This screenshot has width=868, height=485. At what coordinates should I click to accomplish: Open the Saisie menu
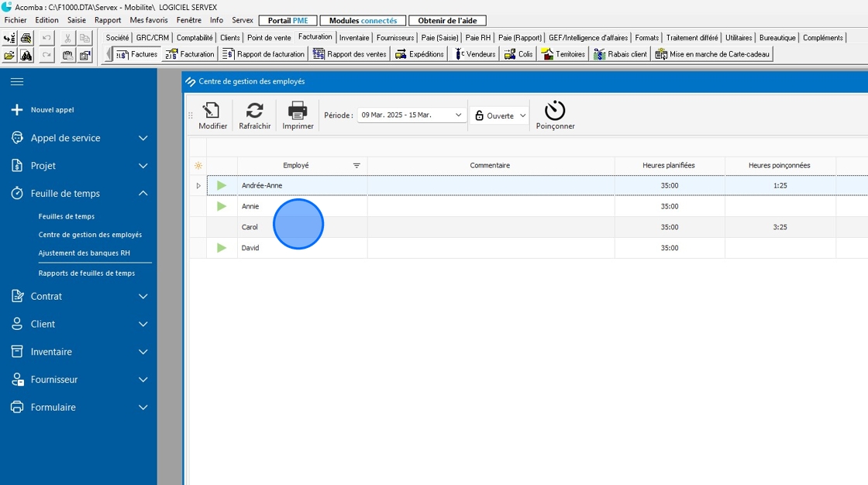[77, 20]
